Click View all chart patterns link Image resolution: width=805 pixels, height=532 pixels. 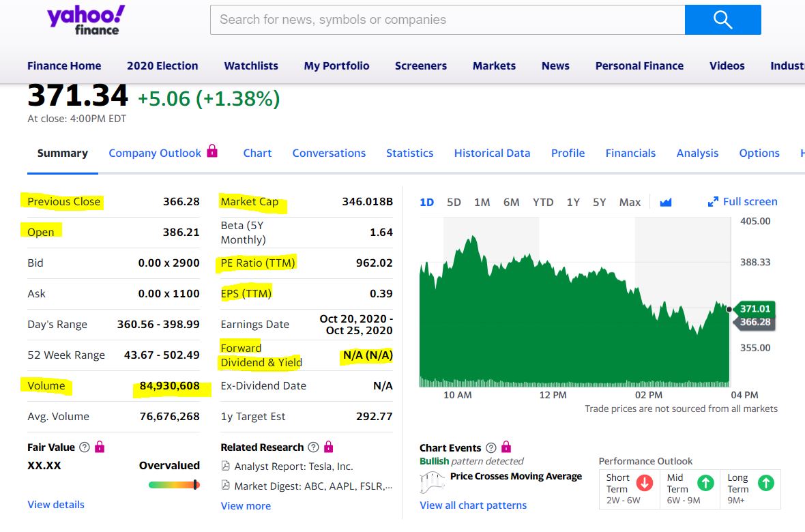(473, 505)
